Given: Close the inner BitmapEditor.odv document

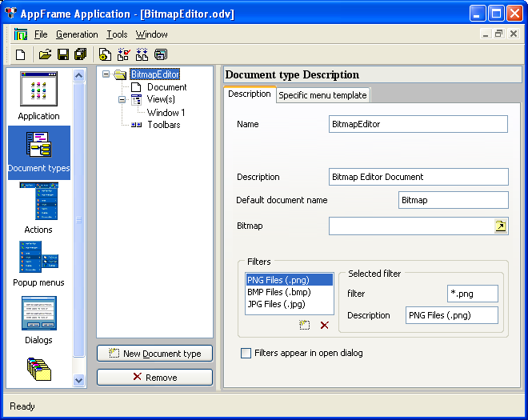Looking at the screenshot, I should pyautogui.click(x=514, y=34).
